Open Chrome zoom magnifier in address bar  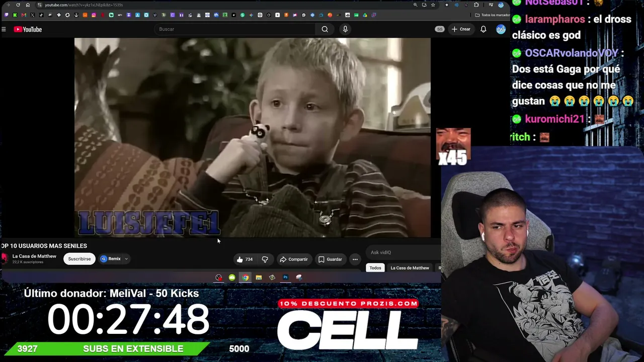pos(415,5)
